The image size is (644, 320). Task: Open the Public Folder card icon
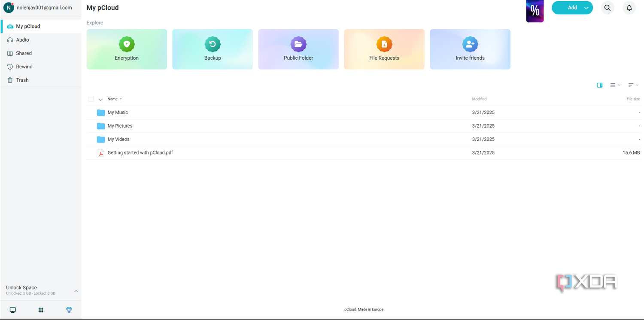coord(298,44)
